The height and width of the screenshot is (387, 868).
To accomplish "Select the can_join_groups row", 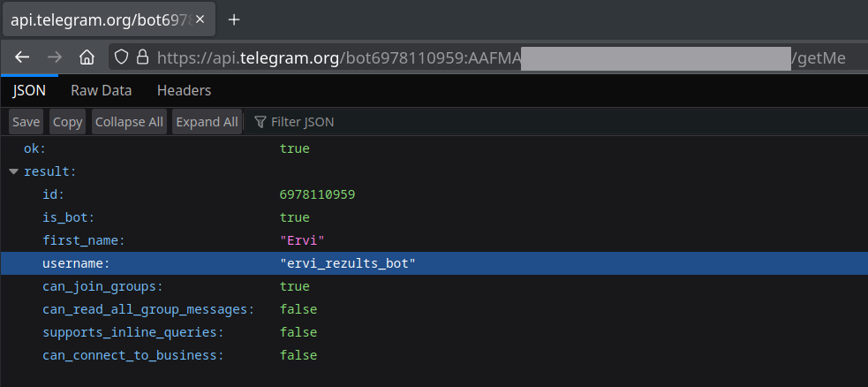I will [434, 286].
